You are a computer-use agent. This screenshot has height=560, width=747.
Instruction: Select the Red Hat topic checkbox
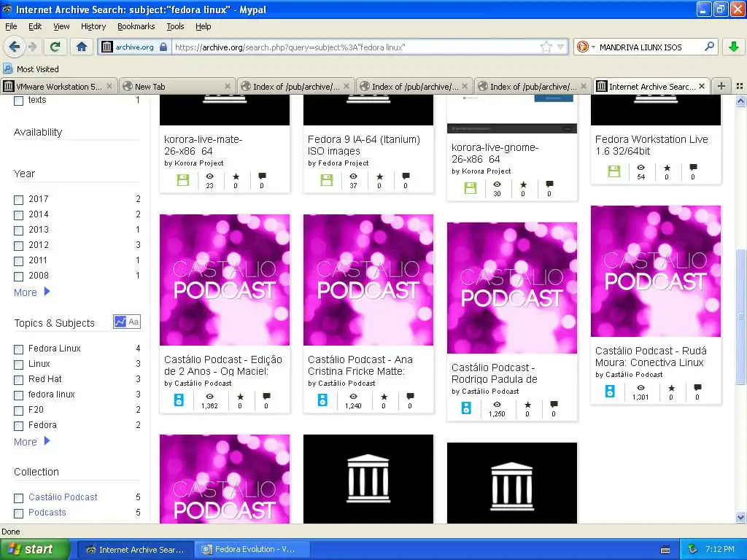click(x=18, y=380)
